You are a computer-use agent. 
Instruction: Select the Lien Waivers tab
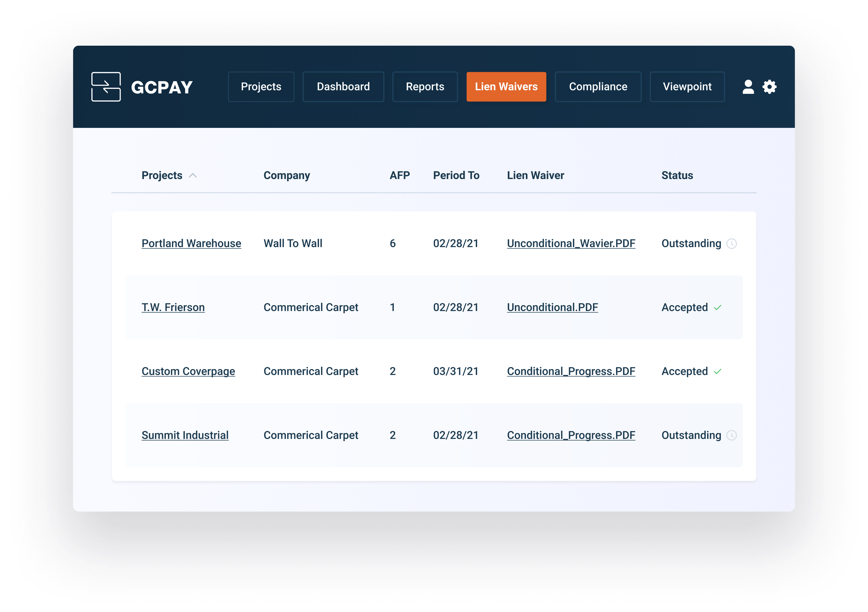pyautogui.click(x=506, y=87)
